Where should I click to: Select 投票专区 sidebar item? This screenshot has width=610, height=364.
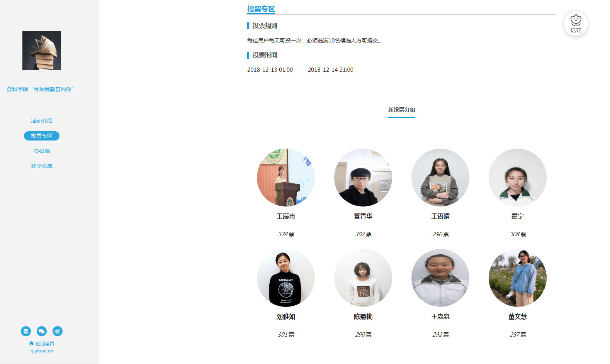[42, 136]
